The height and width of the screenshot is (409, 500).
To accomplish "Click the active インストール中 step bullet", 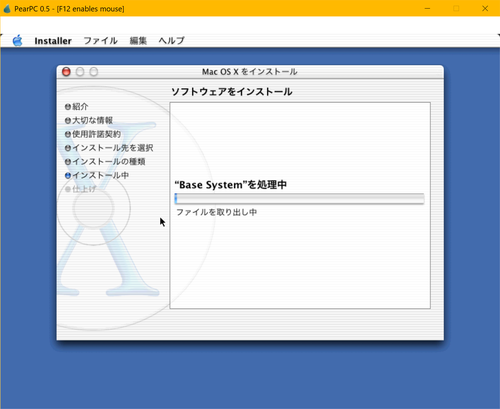I will (68, 175).
